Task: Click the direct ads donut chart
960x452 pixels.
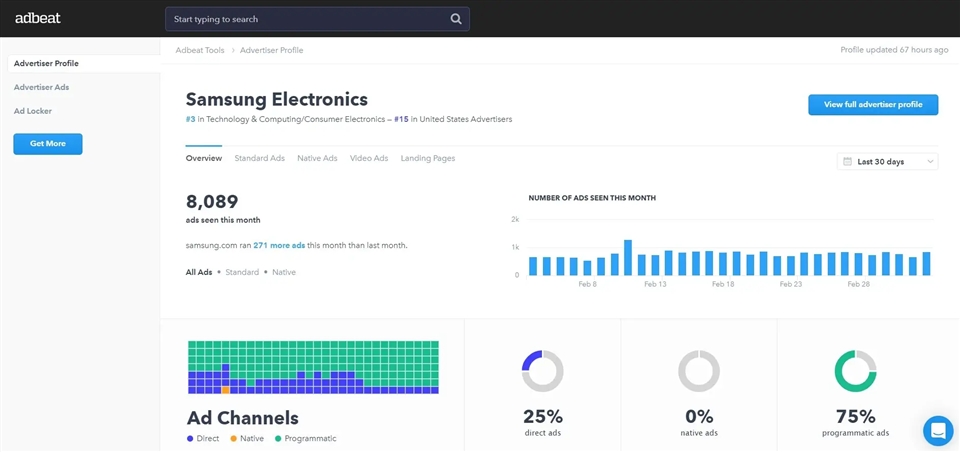Action: tap(542, 371)
